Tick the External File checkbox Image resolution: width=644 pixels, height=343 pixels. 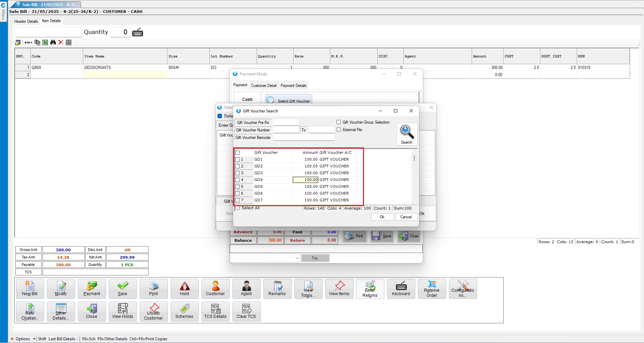[339, 130]
